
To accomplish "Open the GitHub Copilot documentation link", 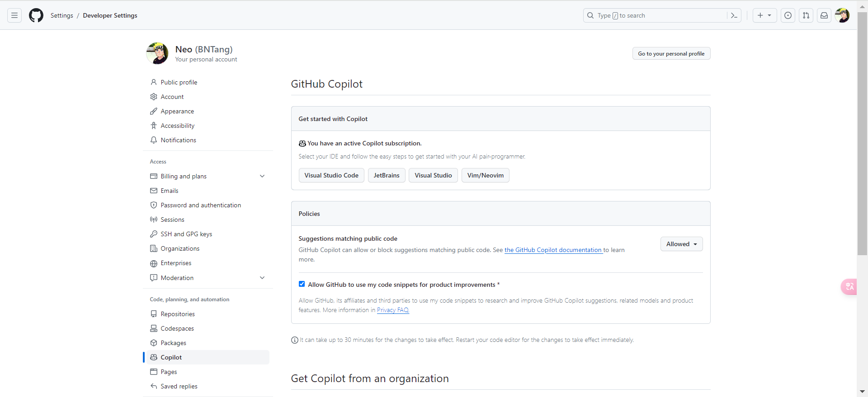I will (554, 250).
